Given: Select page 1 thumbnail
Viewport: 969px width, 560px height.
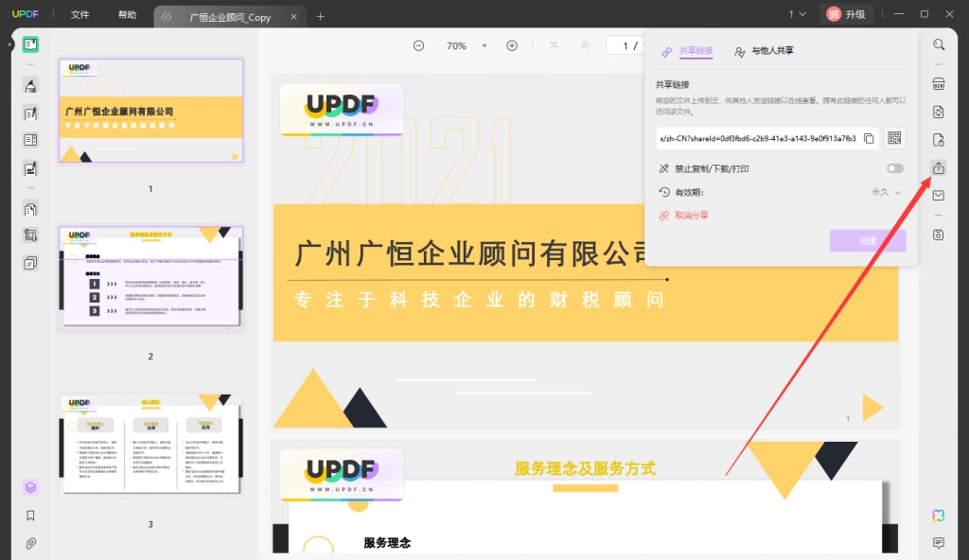Looking at the screenshot, I should (x=150, y=111).
